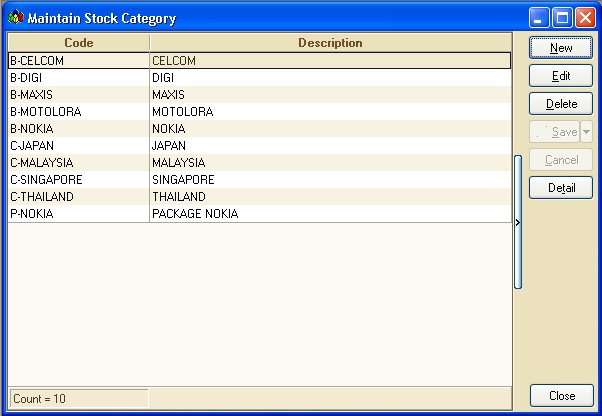Screen dimensions: 602x416
Task: Click the Count = 10 status field
Action: pyautogui.click(x=79, y=398)
